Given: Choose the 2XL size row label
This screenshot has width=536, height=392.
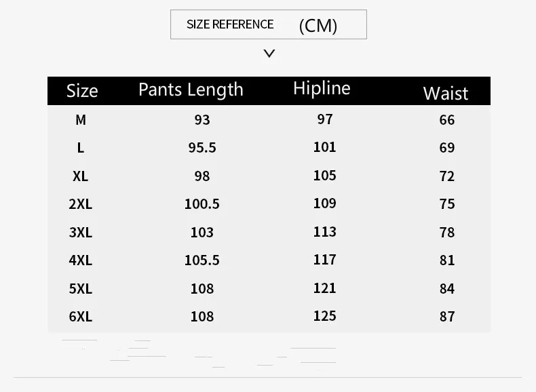Looking at the screenshot, I should point(80,204).
